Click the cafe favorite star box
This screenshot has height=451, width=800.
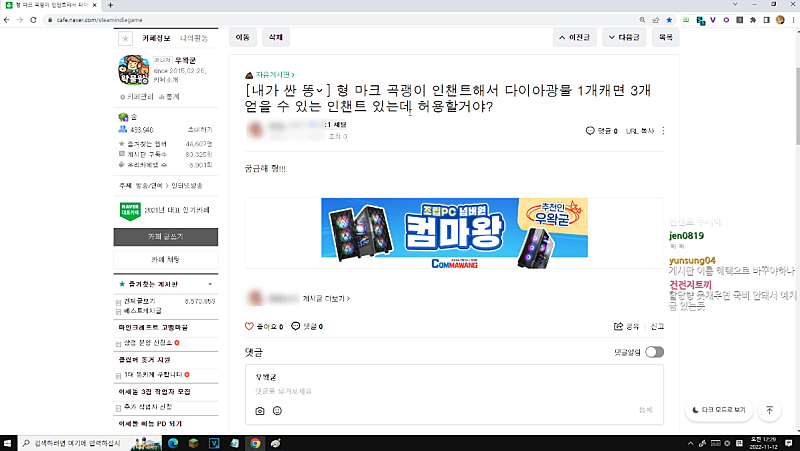126,38
